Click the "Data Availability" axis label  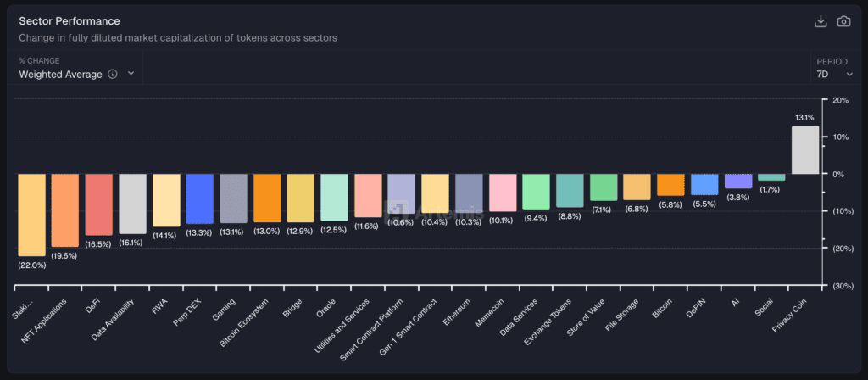(112, 319)
